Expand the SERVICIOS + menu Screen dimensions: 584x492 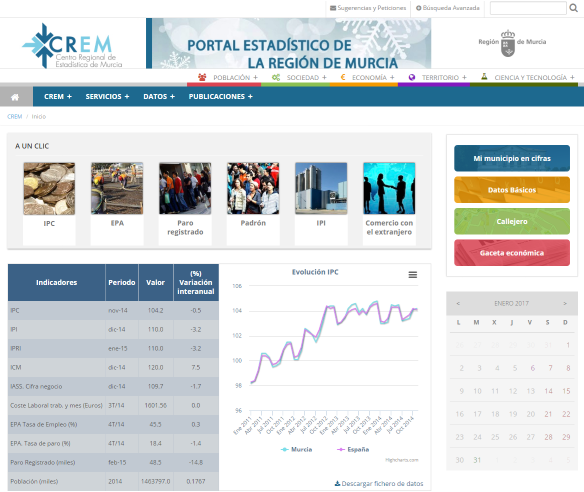(x=107, y=96)
